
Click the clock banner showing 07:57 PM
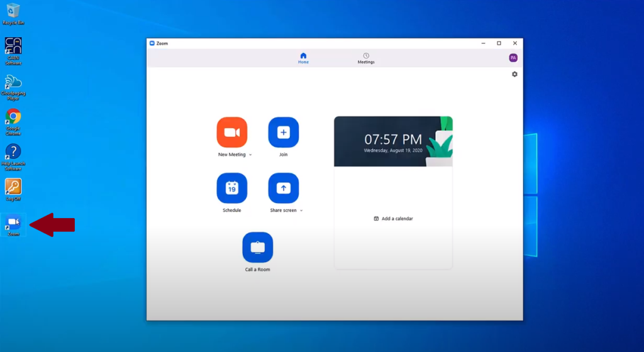(x=393, y=141)
